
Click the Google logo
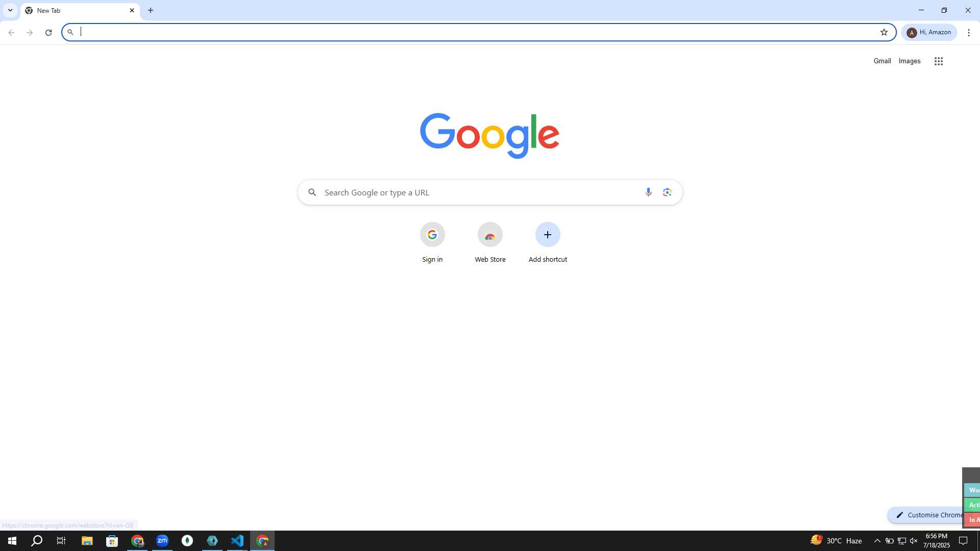point(490,136)
